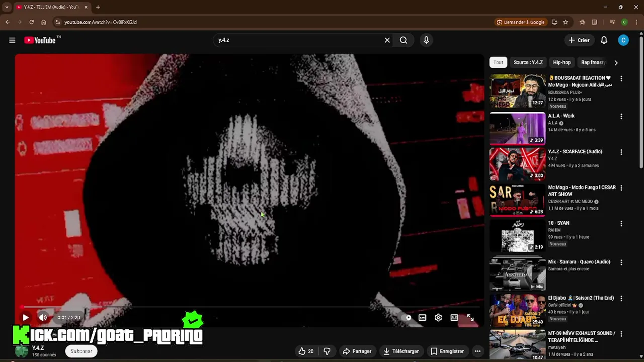
Task: Open new browser tab with plus
Action: (x=98, y=7)
